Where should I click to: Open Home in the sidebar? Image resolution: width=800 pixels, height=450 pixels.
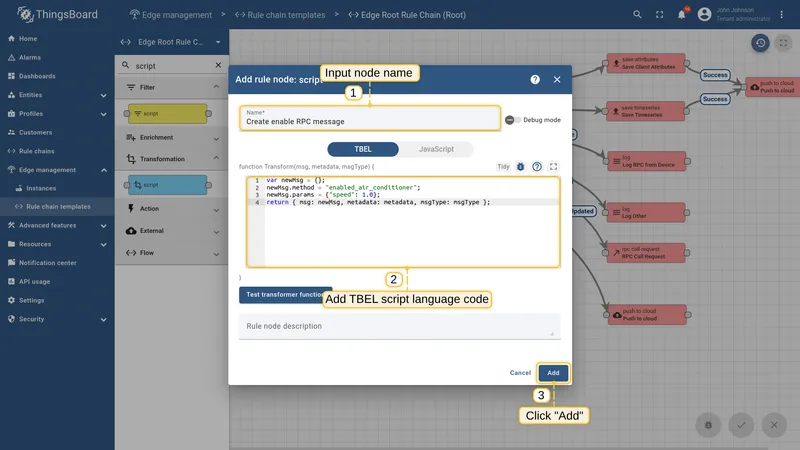(x=57, y=39)
